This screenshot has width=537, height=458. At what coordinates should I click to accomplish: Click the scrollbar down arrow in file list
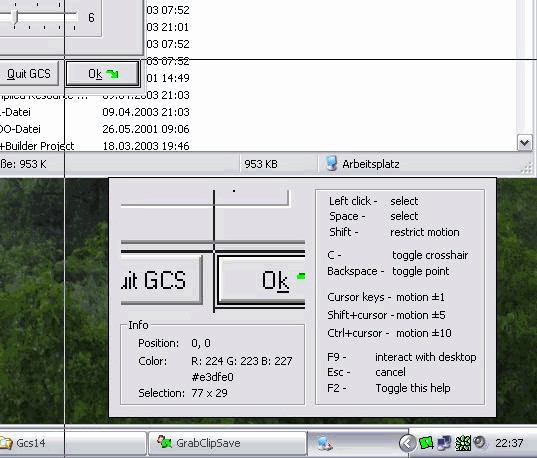[x=524, y=142]
